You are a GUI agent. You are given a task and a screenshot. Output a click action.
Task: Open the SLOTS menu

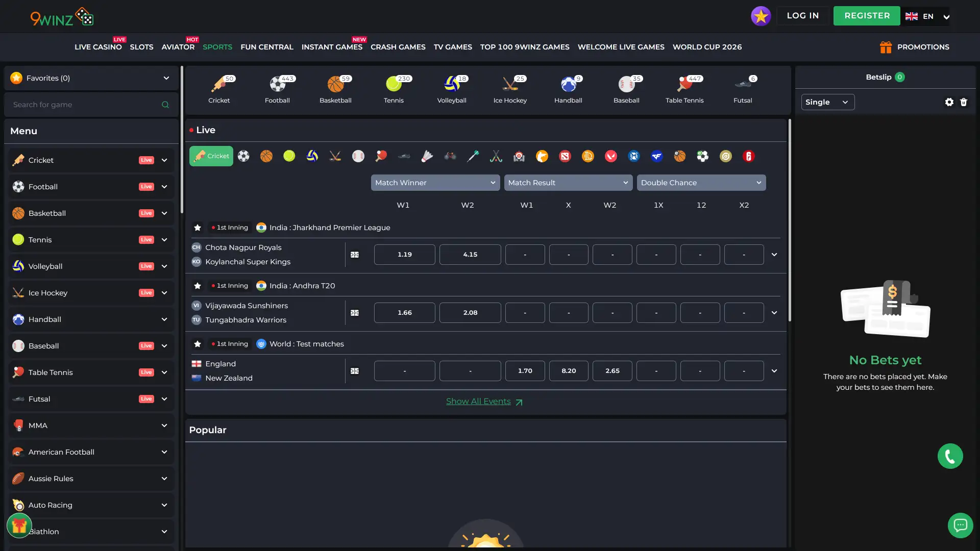pos(141,47)
